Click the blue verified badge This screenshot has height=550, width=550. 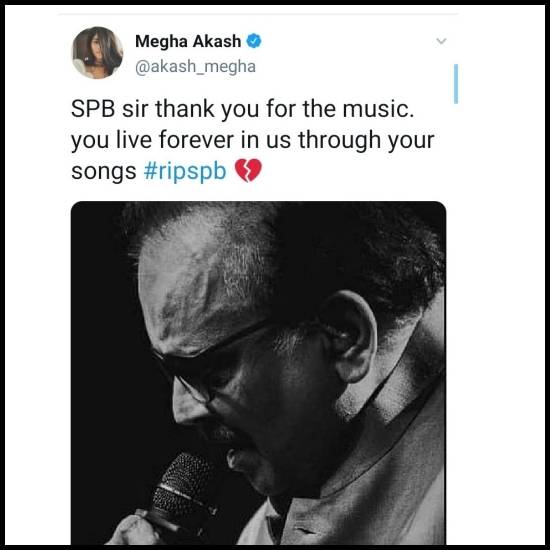[x=254, y=41]
